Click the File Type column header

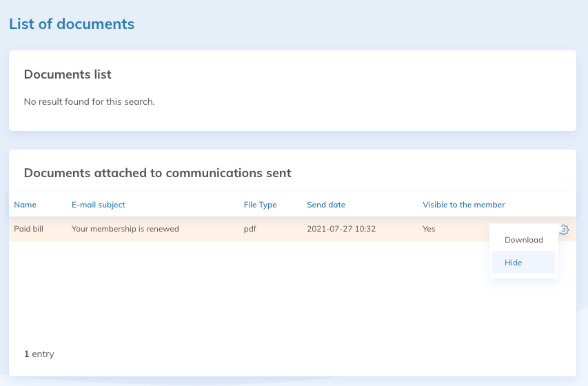pos(260,205)
